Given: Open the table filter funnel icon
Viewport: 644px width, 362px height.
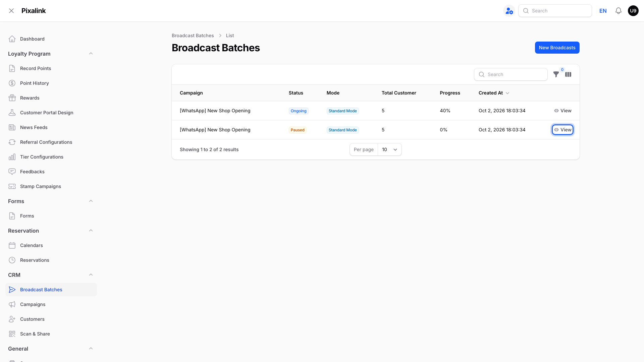Looking at the screenshot, I should coord(556,74).
